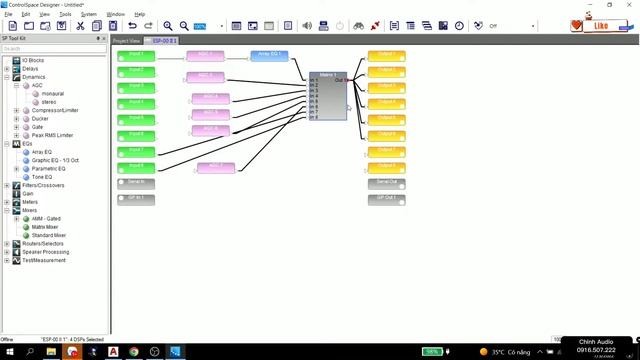
Task: Click the tool kit search field
Action: tap(54, 49)
